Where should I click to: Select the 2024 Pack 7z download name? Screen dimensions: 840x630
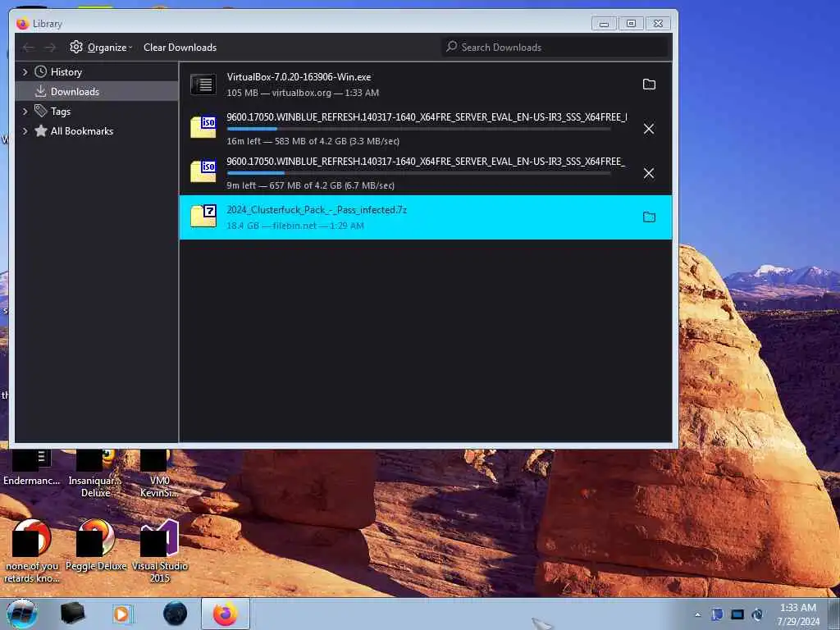[x=317, y=210]
